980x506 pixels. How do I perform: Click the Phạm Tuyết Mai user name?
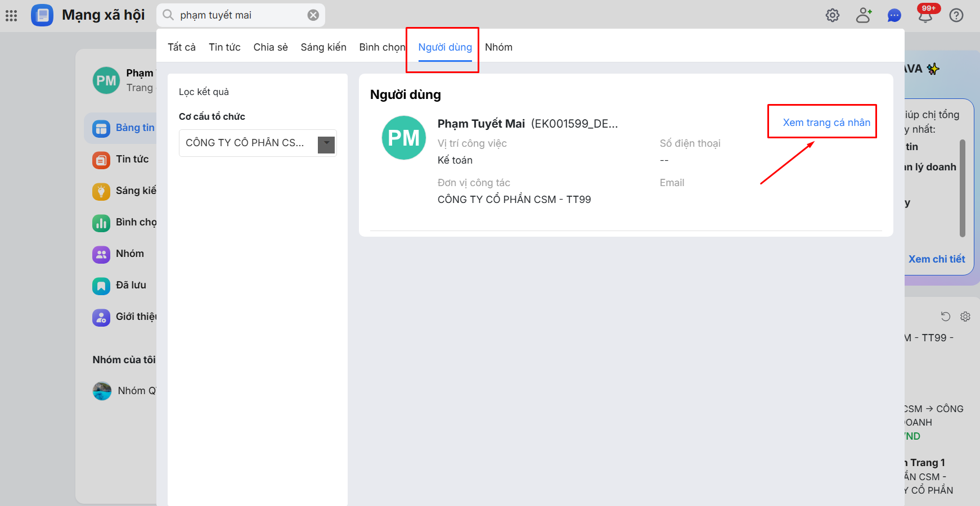(x=481, y=124)
